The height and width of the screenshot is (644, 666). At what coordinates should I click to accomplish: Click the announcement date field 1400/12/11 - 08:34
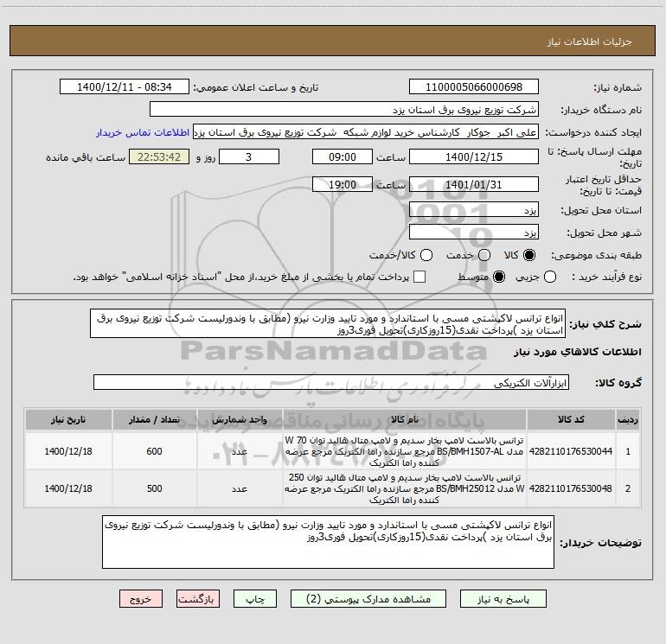click(125, 86)
